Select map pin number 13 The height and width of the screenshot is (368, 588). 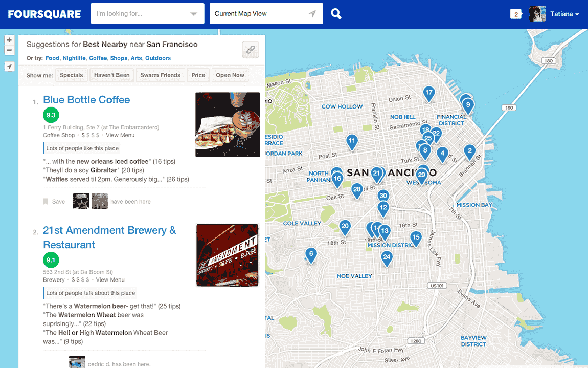385,232
